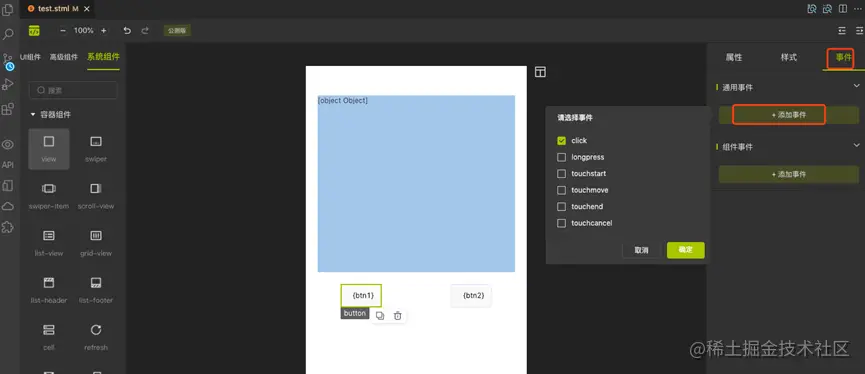
Task: Check the touchstart event checkbox
Action: coord(562,174)
